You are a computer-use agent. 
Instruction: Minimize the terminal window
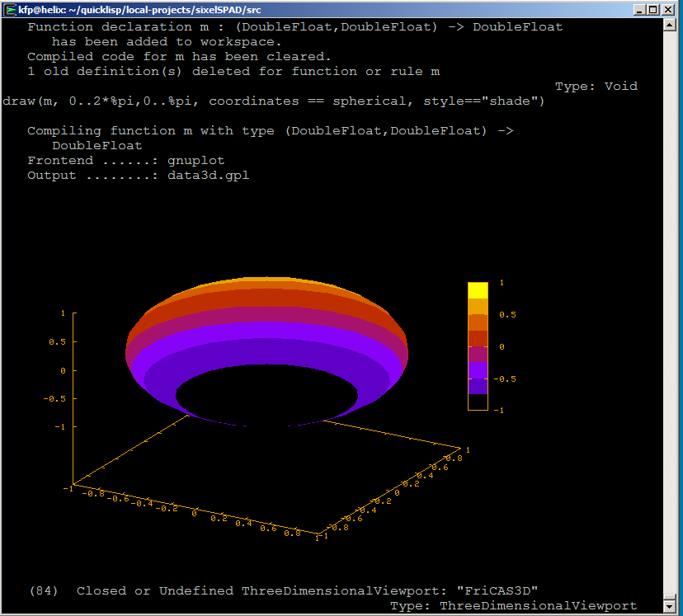638,9
